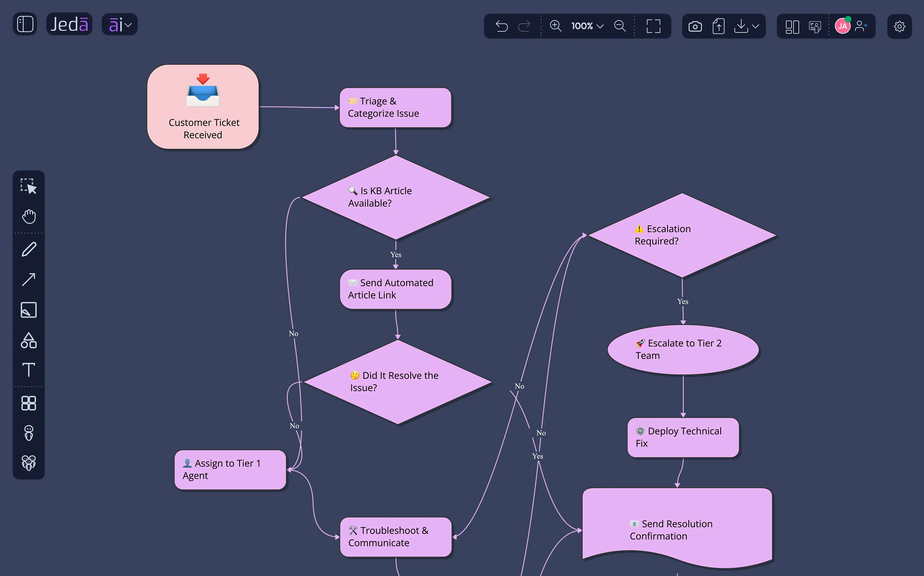The height and width of the screenshot is (576, 924).
Task: Expand the download options chevron
Action: pos(756,26)
